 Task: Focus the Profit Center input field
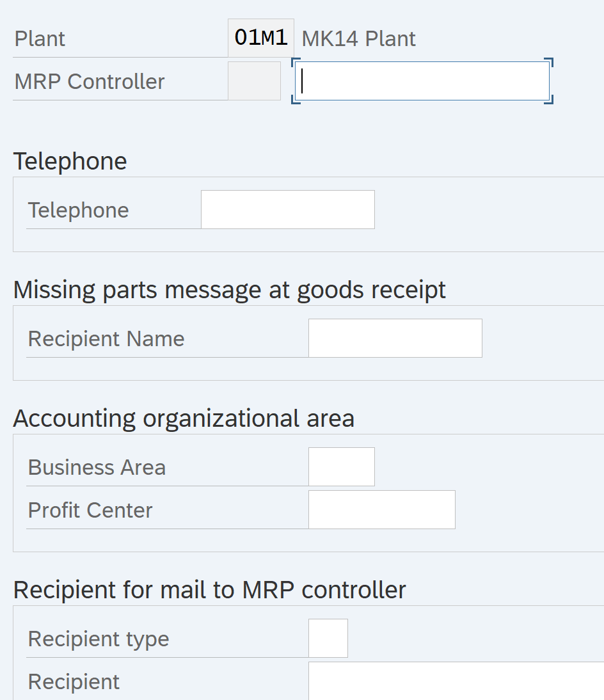pos(381,510)
